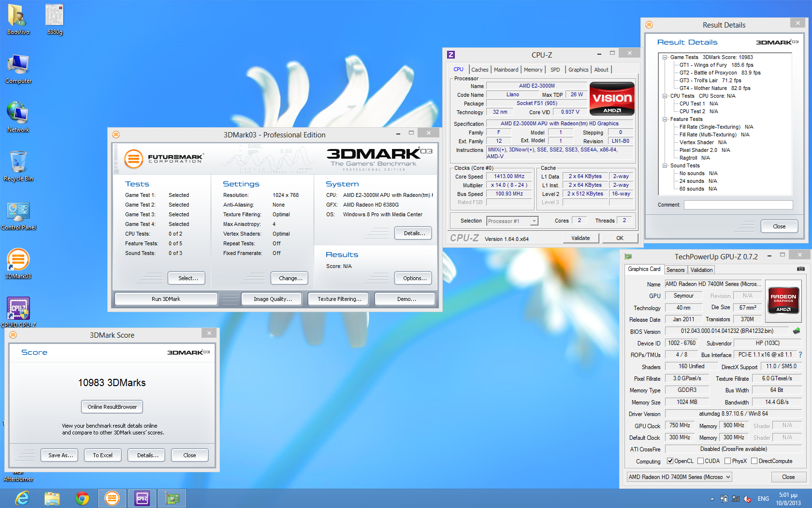This screenshot has width=812, height=508.
Task: Switch to 3DMark03 taskbar button
Action: coord(112,498)
